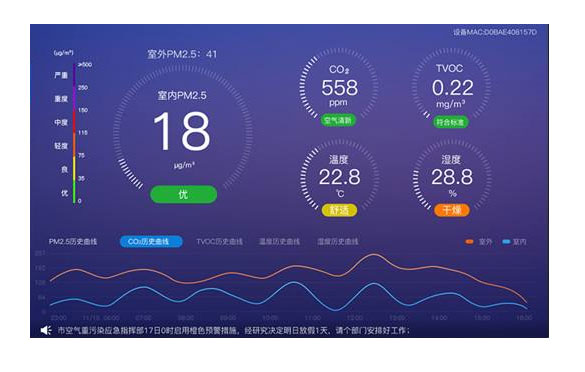Click the 优 label on the scale
This screenshot has height=372, width=585.
tap(65, 193)
